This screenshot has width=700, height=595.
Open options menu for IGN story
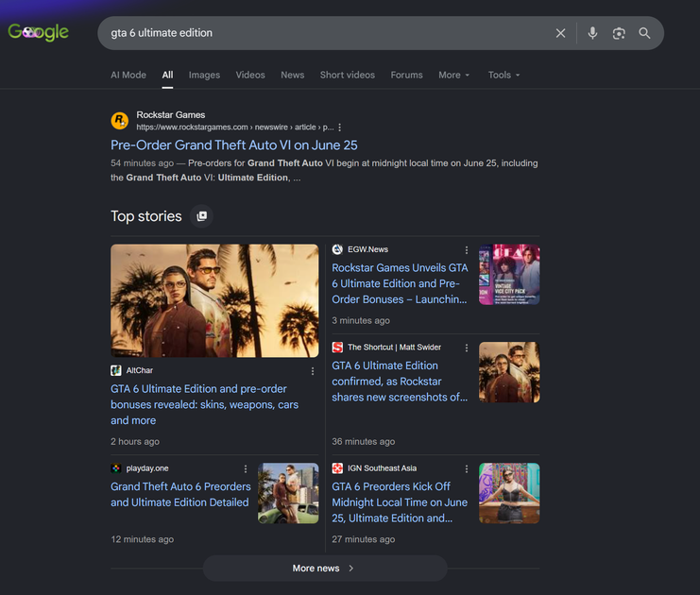[467, 468]
